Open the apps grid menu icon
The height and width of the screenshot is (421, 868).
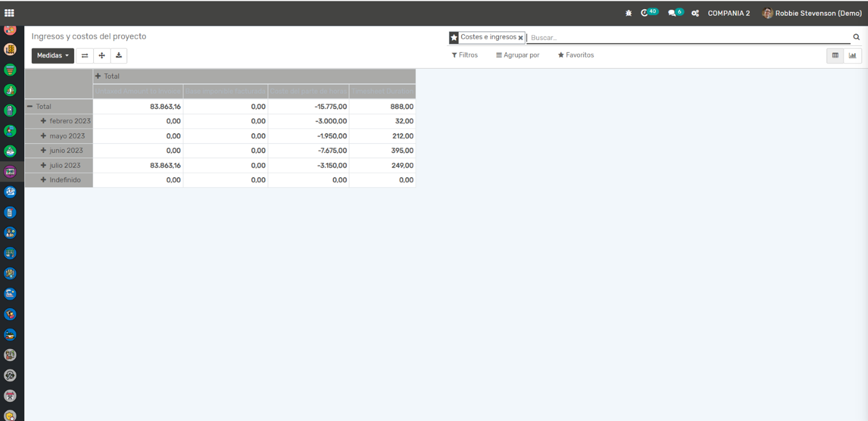[x=9, y=13]
